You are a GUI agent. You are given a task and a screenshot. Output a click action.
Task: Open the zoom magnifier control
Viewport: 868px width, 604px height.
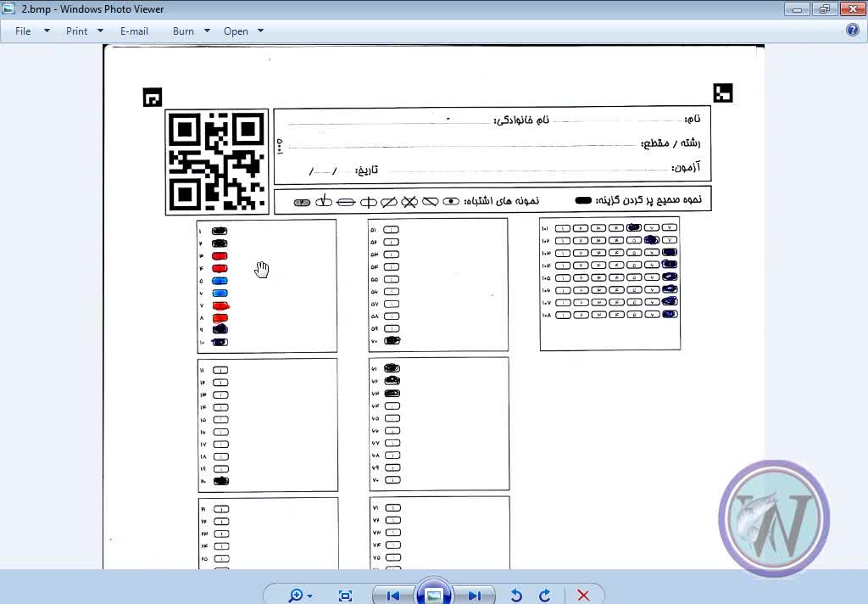point(299,596)
